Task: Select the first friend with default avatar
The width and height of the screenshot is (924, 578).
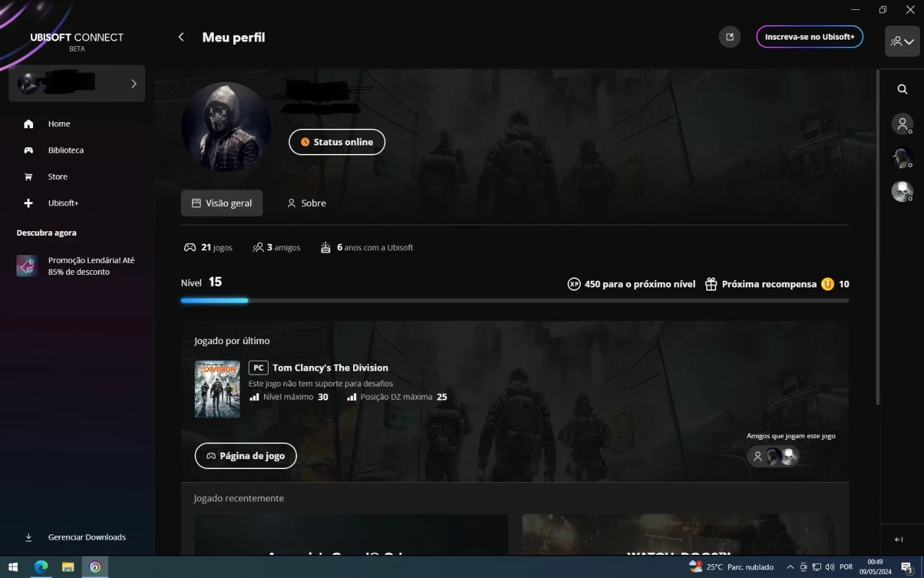Action: pyautogui.click(x=902, y=124)
